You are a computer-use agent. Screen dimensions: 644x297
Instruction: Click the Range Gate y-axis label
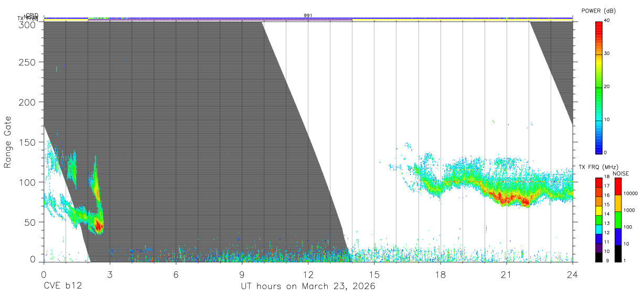click(x=8, y=142)
